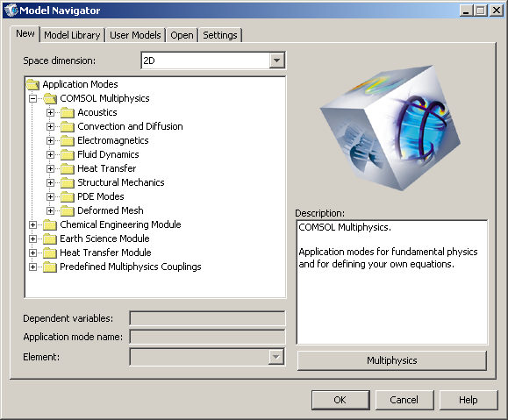Expand the PDE Modes node
508x420 pixels.
[50, 197]
